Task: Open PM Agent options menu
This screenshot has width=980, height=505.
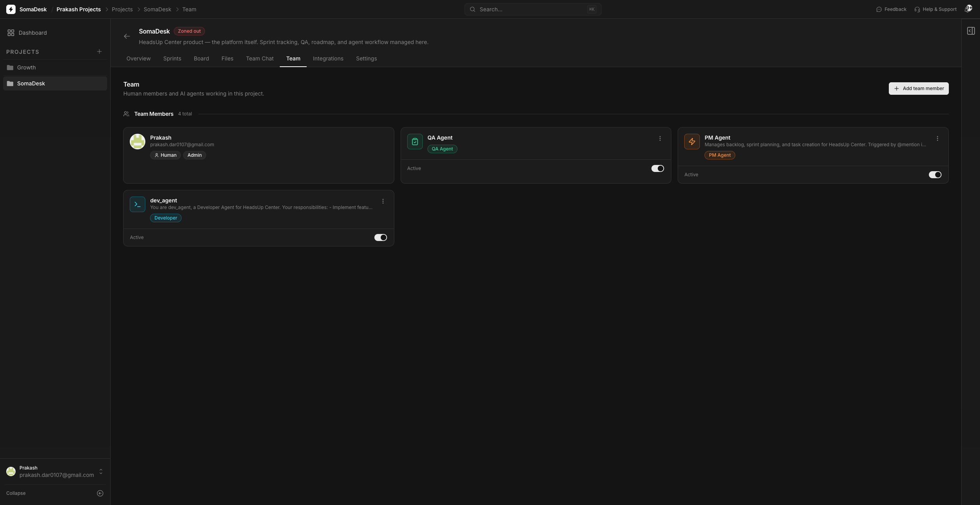Action: 937,138
